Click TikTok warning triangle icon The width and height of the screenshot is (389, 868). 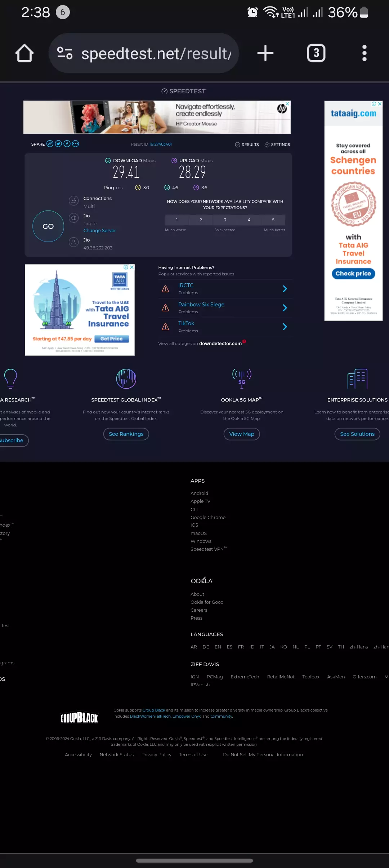(x=165, y=327)
